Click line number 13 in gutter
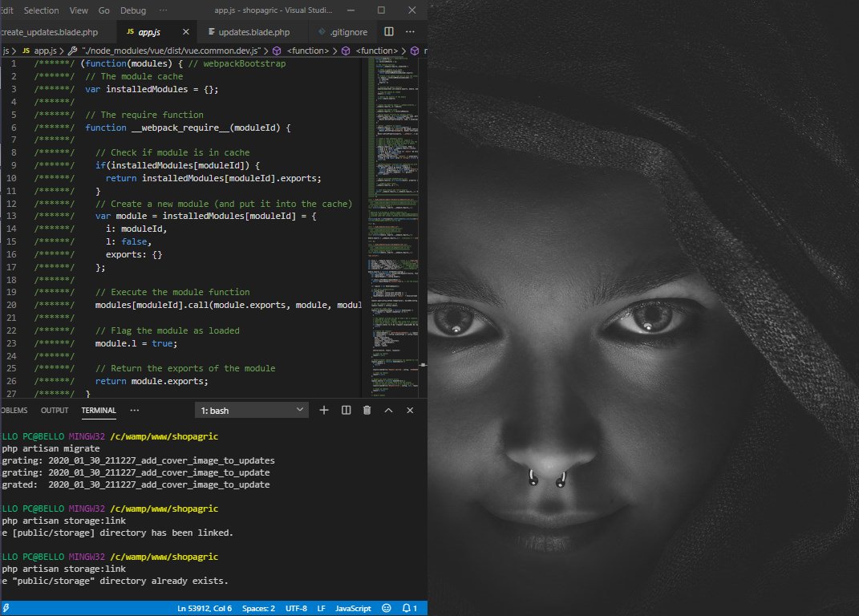 point(11,216)
